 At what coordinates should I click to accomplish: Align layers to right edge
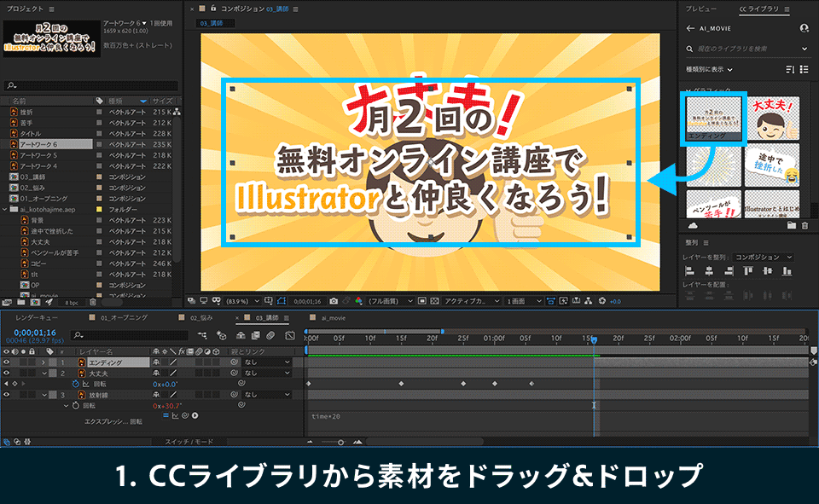click(729, 270)
